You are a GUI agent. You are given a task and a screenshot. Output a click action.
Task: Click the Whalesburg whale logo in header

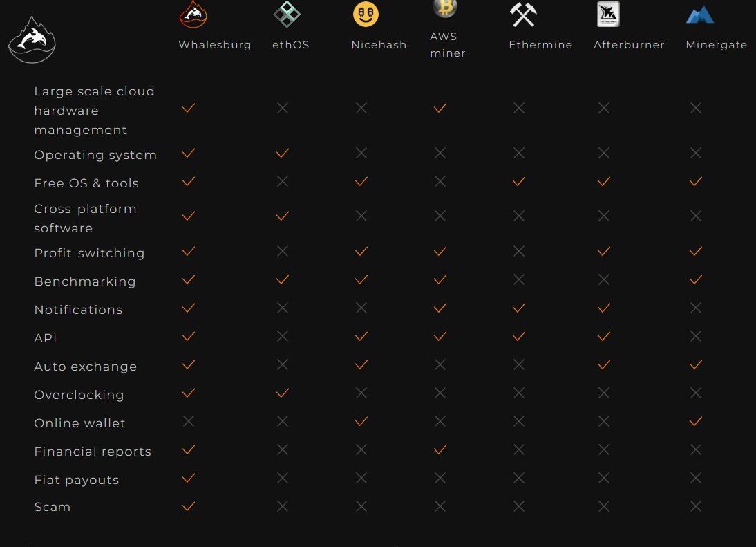click(x=193, y=14)
